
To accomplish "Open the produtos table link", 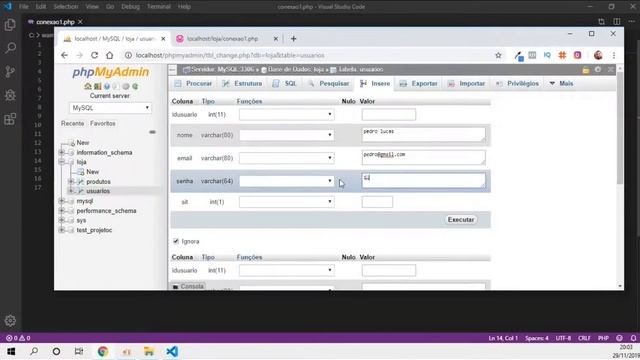I will pos(98,182).
